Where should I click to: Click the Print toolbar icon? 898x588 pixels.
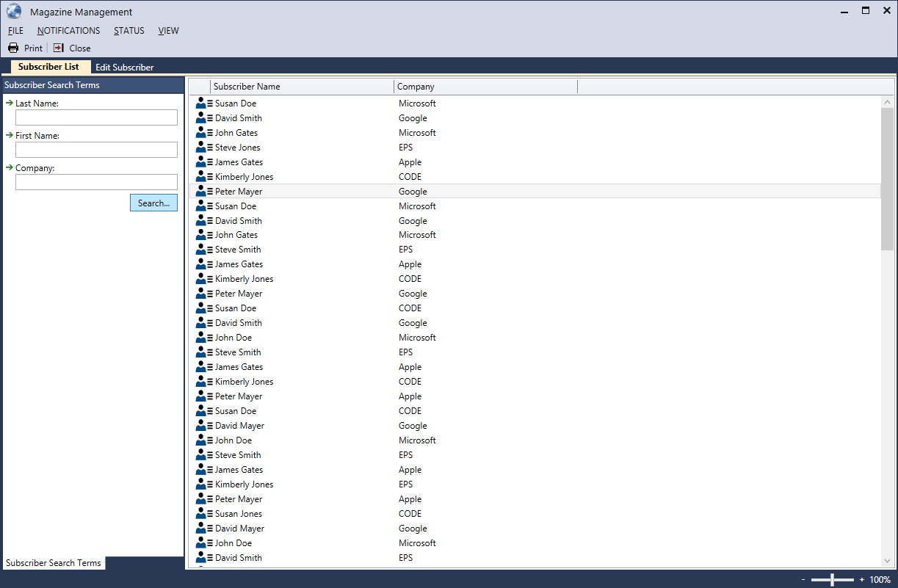[x=13, y=48]
